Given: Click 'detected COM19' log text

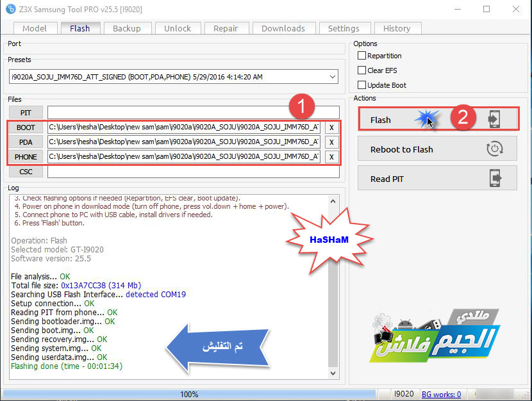Looking at the screenshot, I should (156, 294).
